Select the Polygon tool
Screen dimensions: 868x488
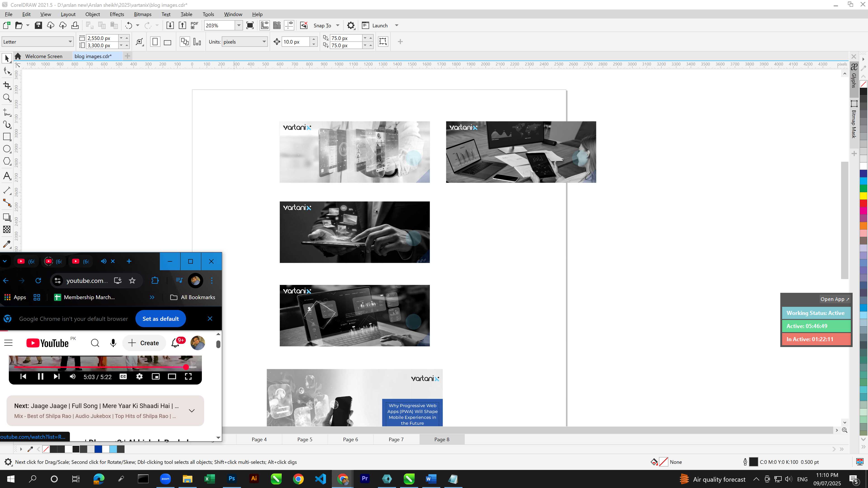pos(7,161)
